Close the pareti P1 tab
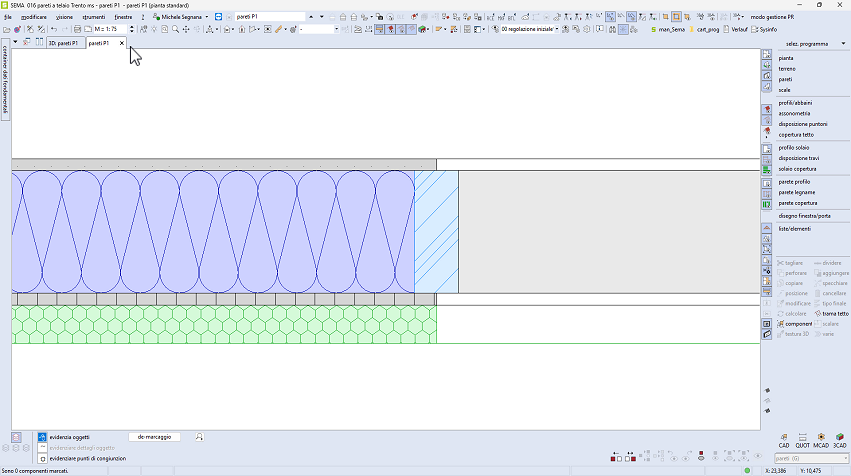Image resolution: width=851 pixels, height=476 pixels. point(122,43)
